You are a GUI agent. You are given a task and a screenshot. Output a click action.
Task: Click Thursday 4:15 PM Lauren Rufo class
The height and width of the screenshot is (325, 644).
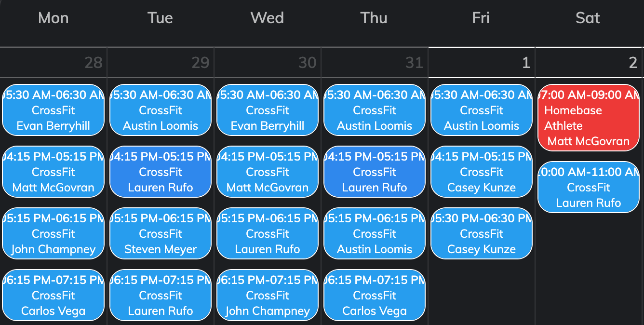[x=375, y=172]
